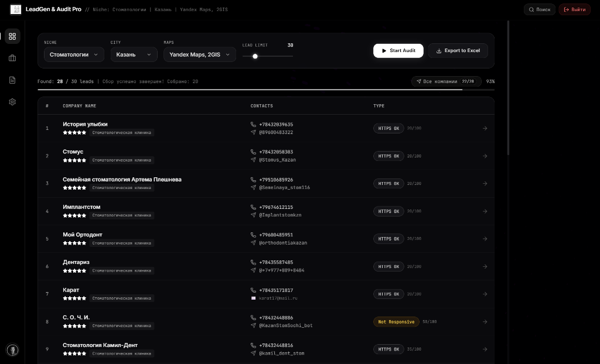Image resolution: width=600 pixels, height=364 pixels.
Task: Open the document reports icon in sidebar
Action: [x=12, y=80]
